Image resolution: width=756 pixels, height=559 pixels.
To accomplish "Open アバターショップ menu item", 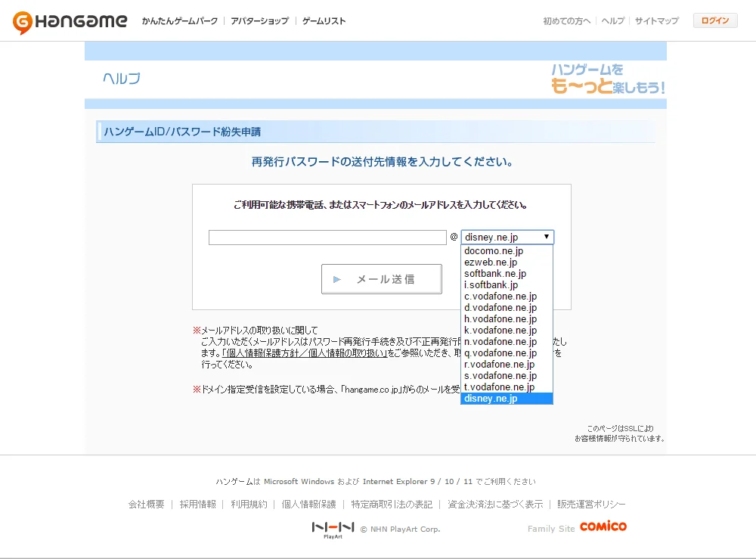I will [x=259, y=20].
